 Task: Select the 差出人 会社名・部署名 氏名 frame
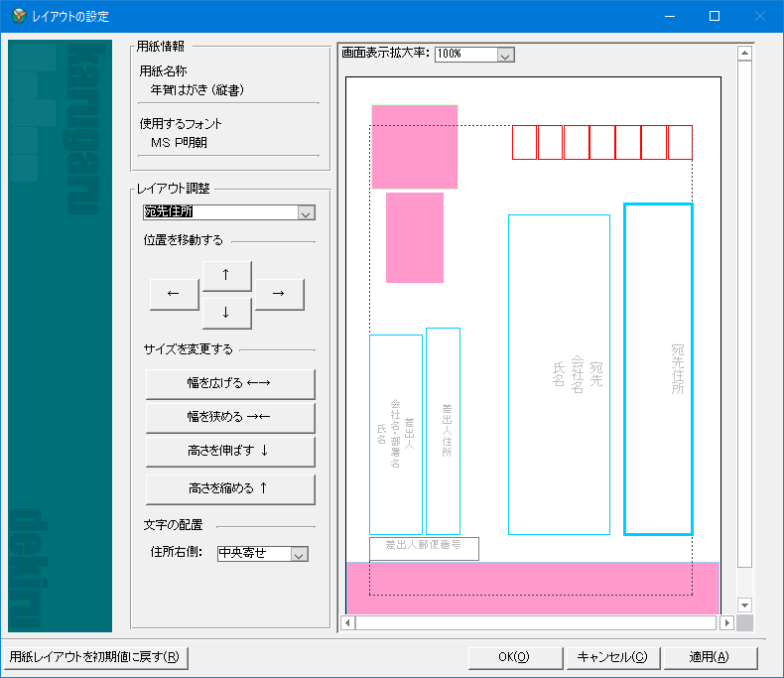[x=396, y=435]
